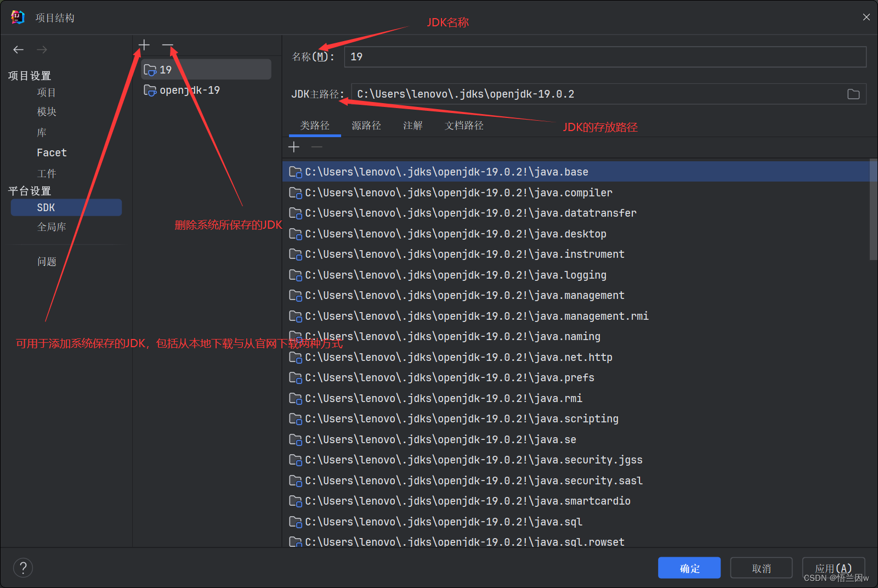The image size is (878, 588).
Task: Select the java.net.http classpath row
Action: [576, 357]
